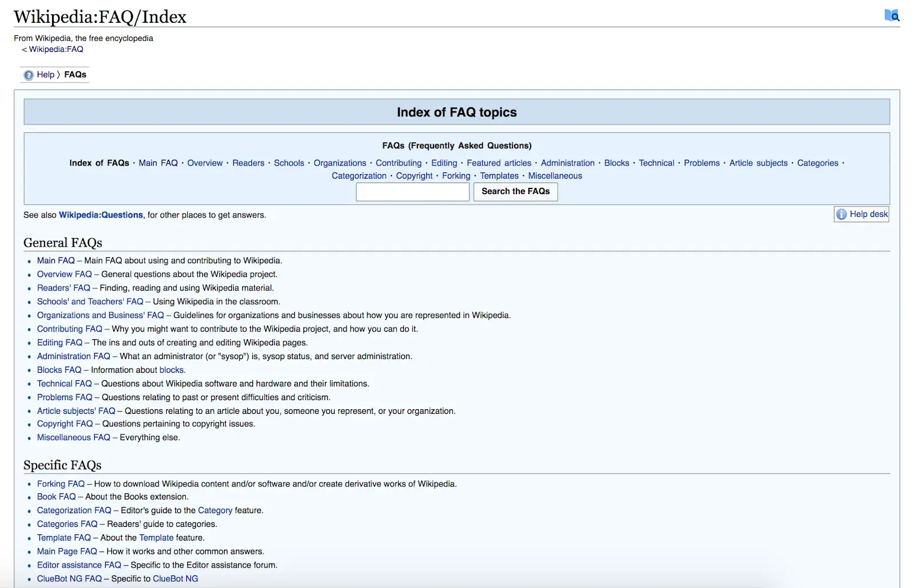
Task: Open the Category link in Categorization FAQ description
Action: pos(215,510)
